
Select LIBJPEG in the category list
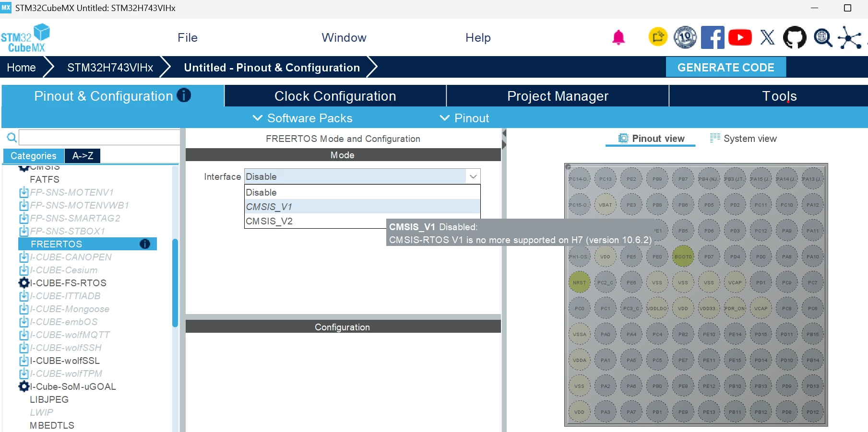pos(49,399)
